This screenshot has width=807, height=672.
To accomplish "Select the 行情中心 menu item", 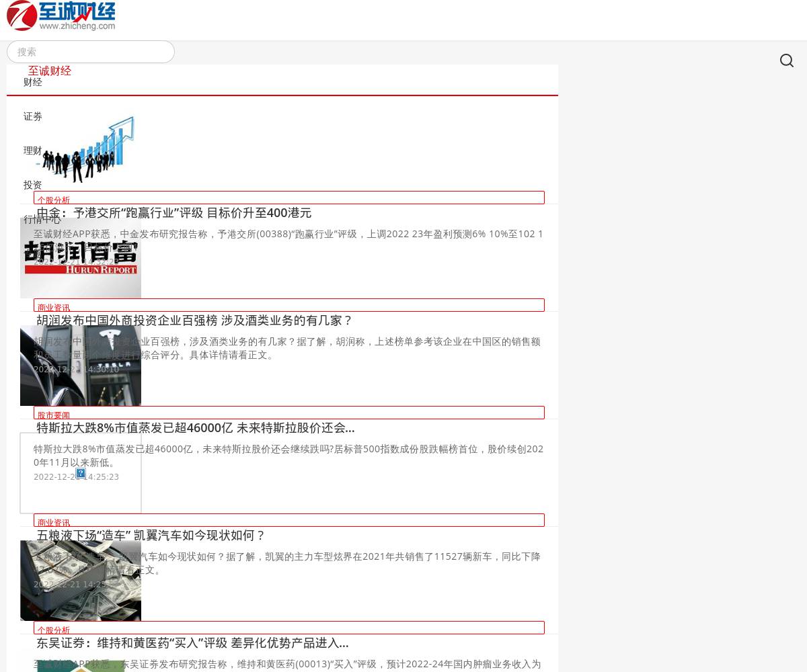I will 42,219.
